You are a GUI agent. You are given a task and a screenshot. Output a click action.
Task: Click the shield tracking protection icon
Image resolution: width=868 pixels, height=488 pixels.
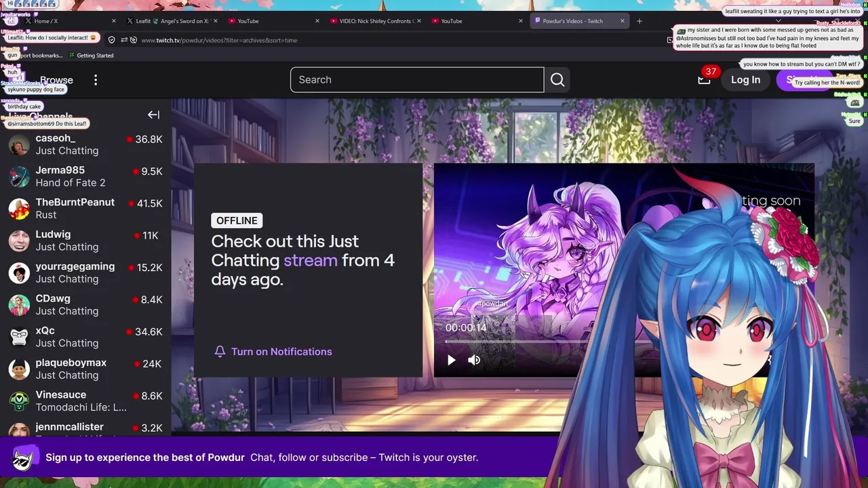(112, 40)
